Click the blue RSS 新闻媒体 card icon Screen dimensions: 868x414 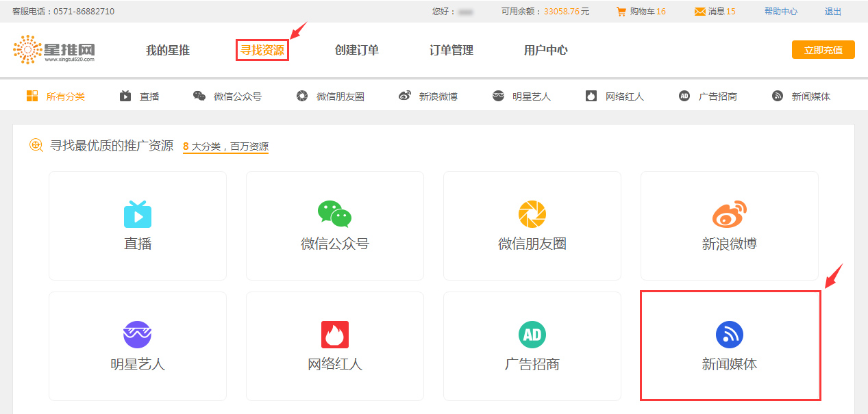pyautogui.click(x=730, y=335)
